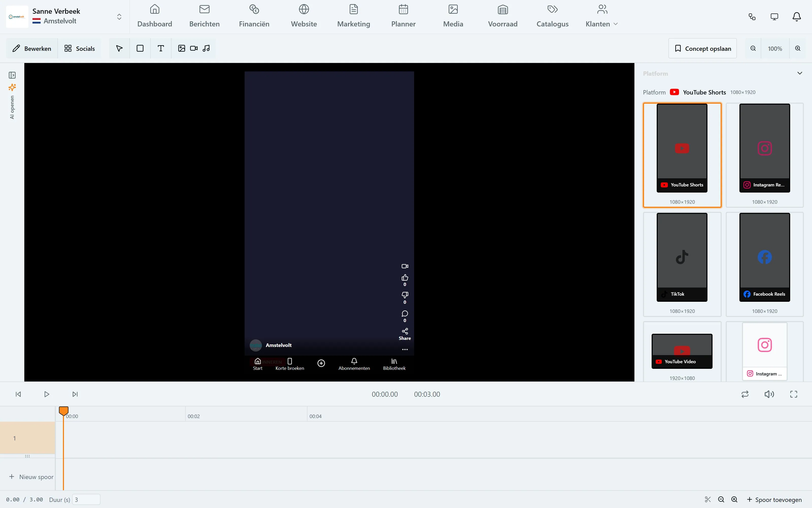Click the thumbs-up icon in the preview

click(405, 278)
